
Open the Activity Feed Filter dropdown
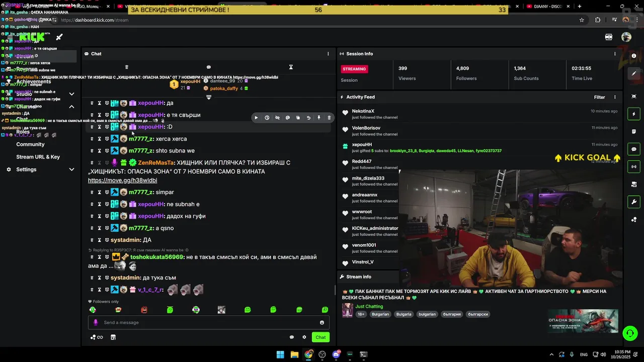click(599, 97)
